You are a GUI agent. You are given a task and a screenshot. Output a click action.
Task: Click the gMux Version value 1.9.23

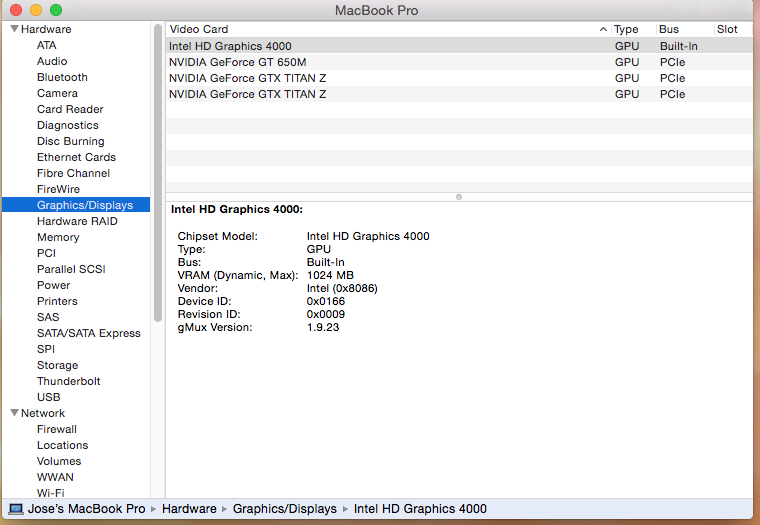tap(323, 327)
